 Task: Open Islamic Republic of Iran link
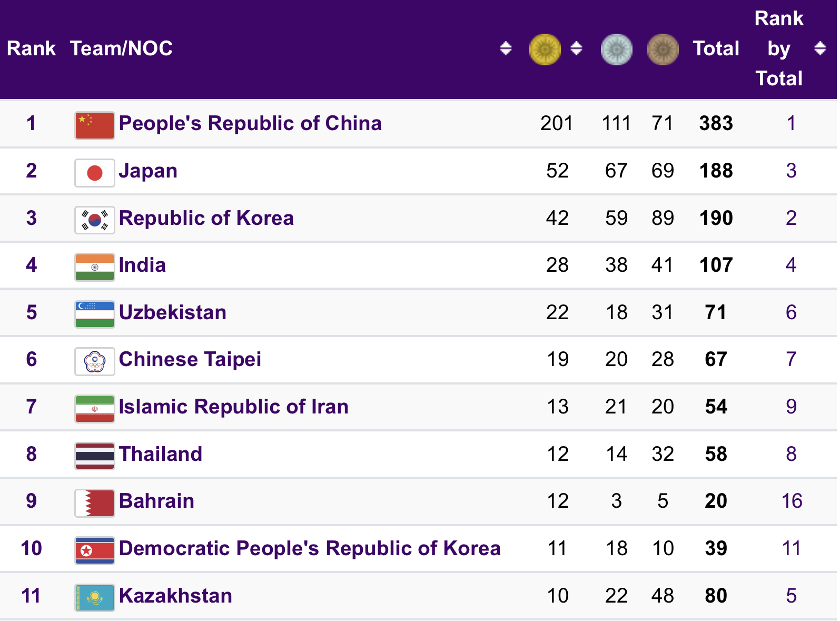(234, 407)
